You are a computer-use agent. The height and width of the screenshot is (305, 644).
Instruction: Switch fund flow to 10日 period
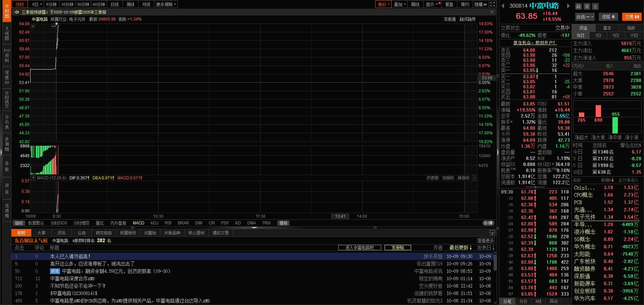coord(634,35)
